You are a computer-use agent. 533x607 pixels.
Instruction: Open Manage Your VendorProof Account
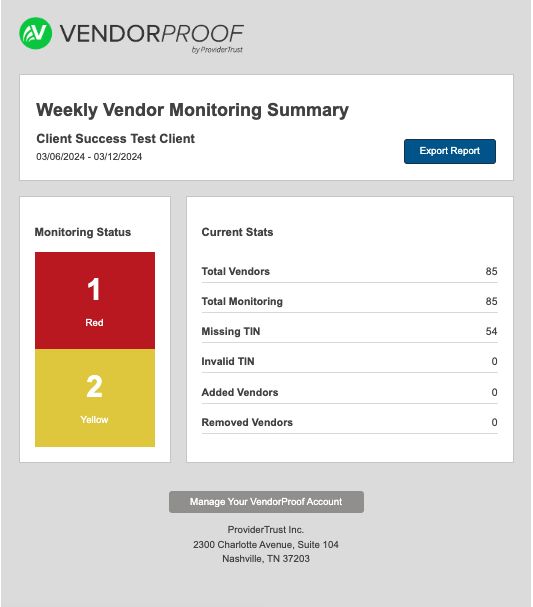point(266,502)
